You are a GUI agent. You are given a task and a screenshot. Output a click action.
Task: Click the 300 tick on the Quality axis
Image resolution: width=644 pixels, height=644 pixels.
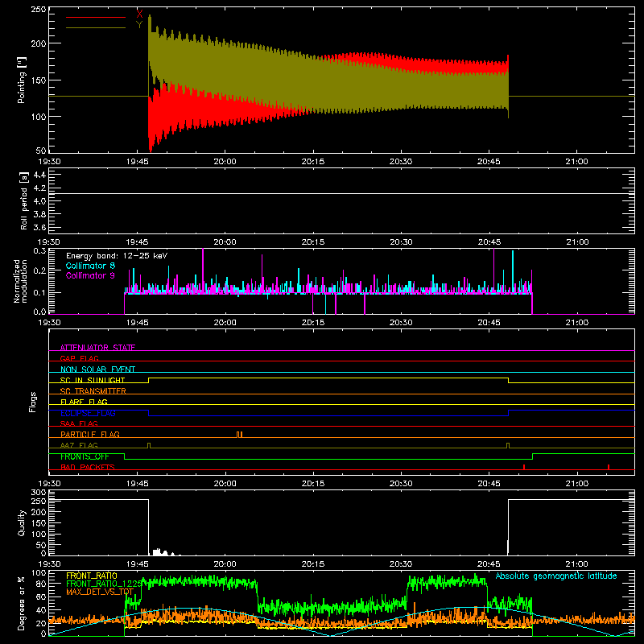(39, 493)
